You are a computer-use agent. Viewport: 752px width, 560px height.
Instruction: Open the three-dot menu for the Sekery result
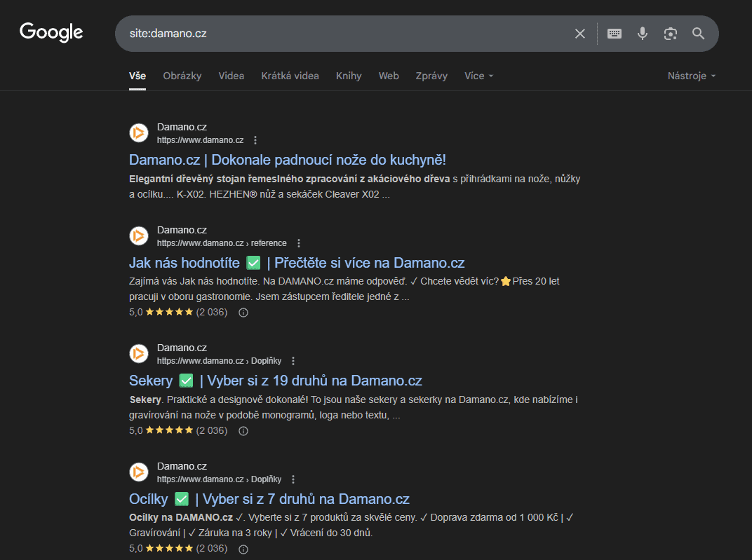293,360
